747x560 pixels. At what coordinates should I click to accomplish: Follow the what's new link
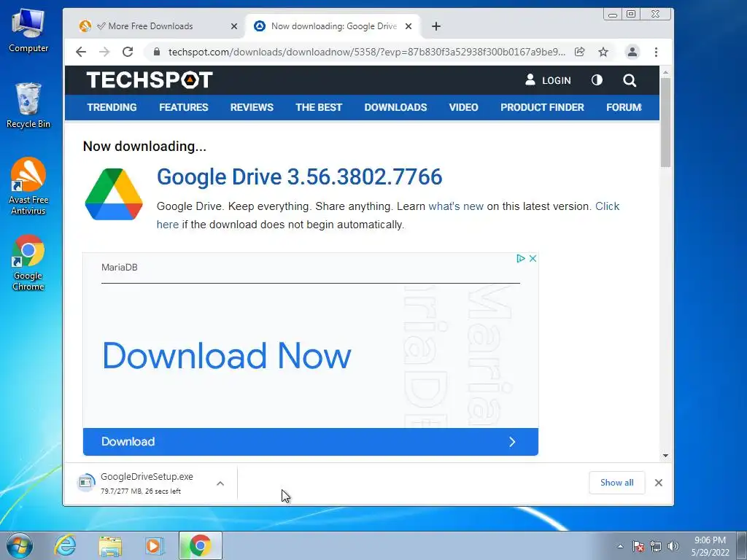456,206
